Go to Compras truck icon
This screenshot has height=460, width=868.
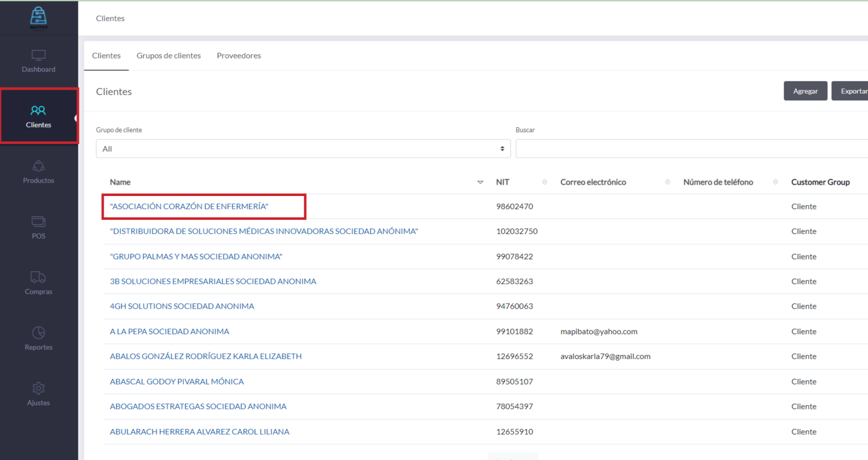tap(38, 277)
